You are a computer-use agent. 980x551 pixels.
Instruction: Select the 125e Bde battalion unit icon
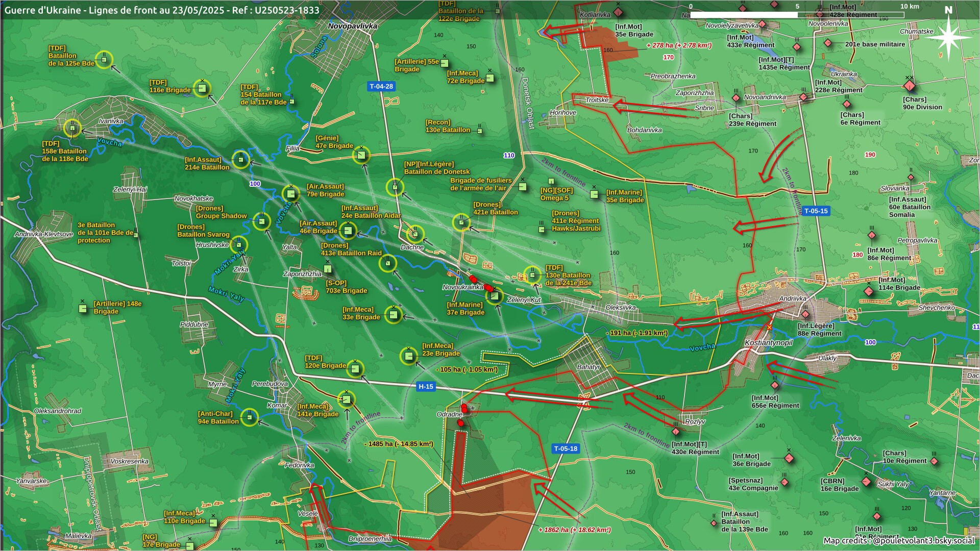[104, 60]
